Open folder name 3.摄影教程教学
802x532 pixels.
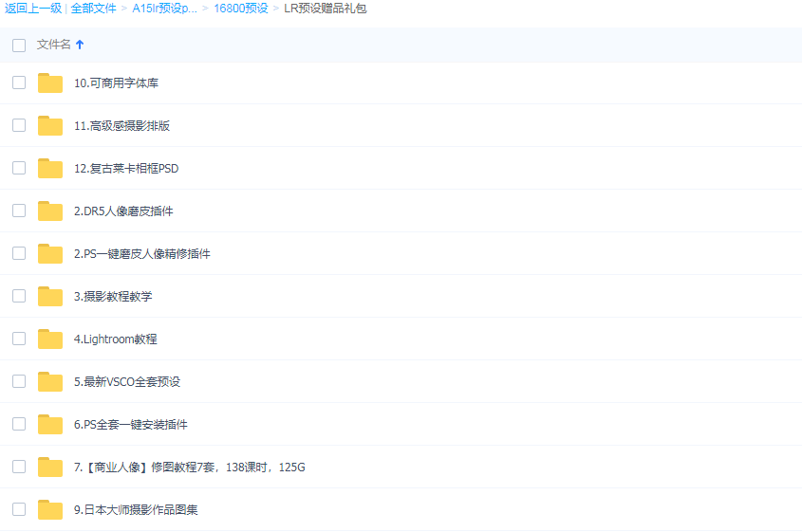tap(113, 297)
